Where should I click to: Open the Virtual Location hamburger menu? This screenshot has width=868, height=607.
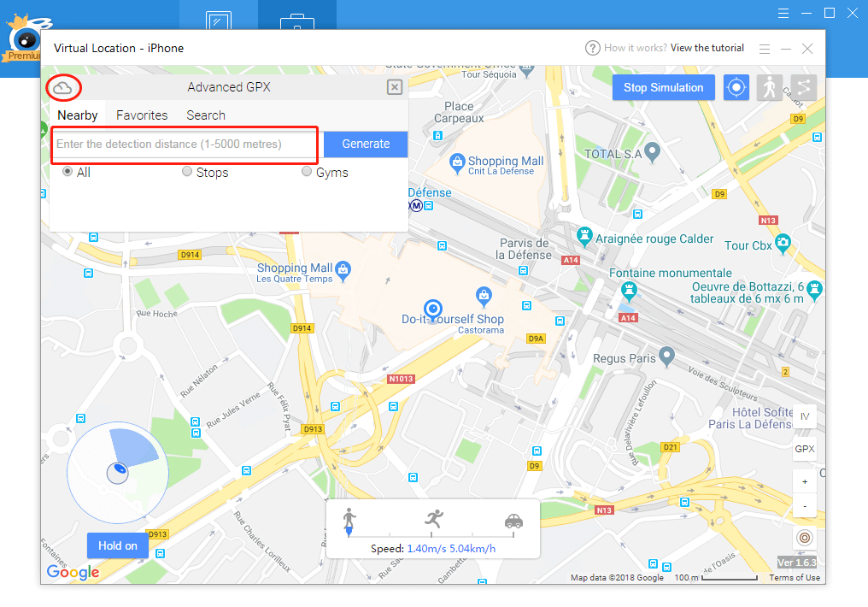coord(765,49)
